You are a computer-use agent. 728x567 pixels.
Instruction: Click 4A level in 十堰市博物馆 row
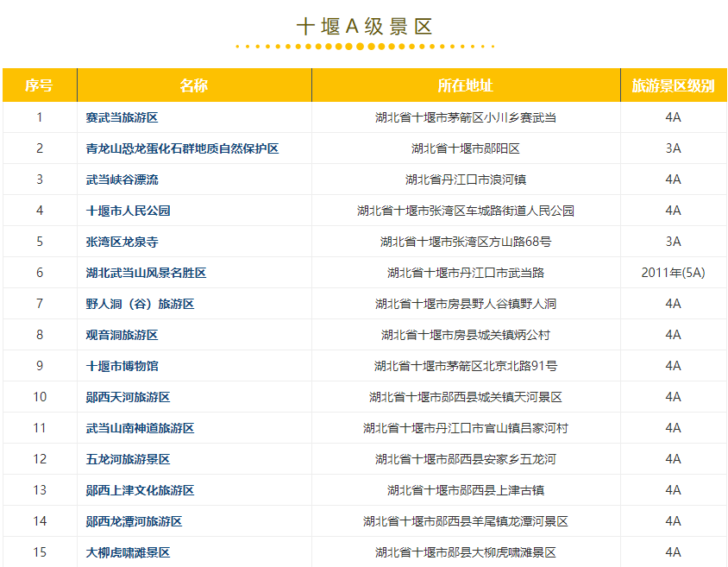[673, 367]
